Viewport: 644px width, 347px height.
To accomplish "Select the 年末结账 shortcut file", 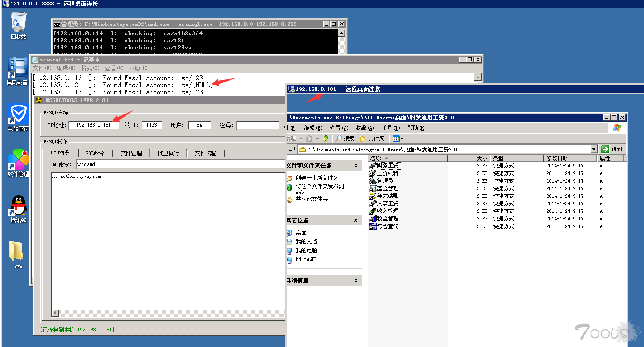I will tap(387, 196).
